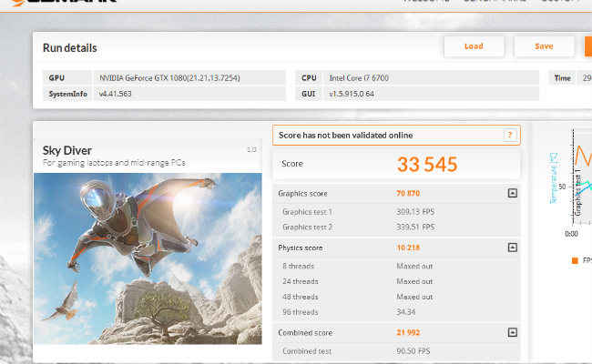
Task: Click the Time label in Run details
Action: click(562, 78)
